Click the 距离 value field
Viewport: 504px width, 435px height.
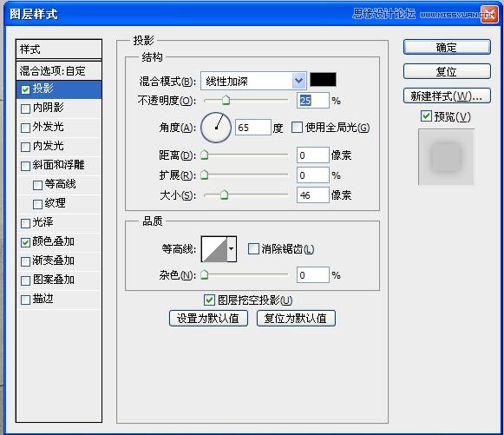pyautogui.click(x=313, y=155)
